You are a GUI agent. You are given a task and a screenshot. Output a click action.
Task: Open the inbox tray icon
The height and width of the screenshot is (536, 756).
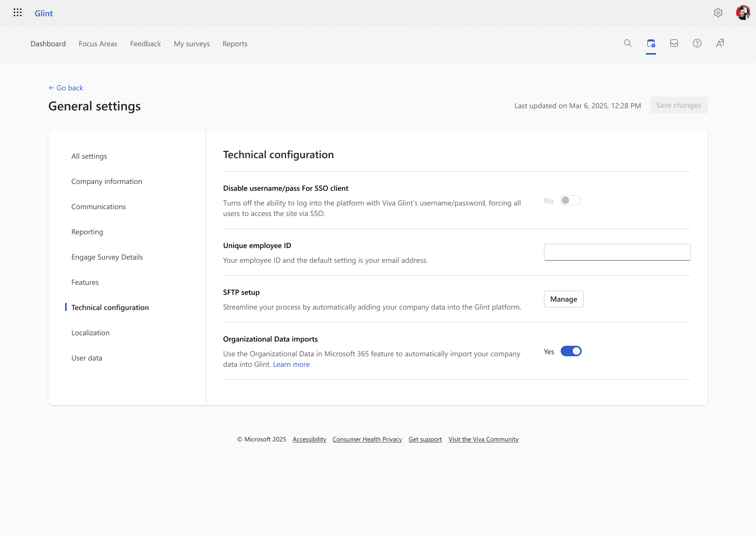pyautogui.click(x=674, y=43)
